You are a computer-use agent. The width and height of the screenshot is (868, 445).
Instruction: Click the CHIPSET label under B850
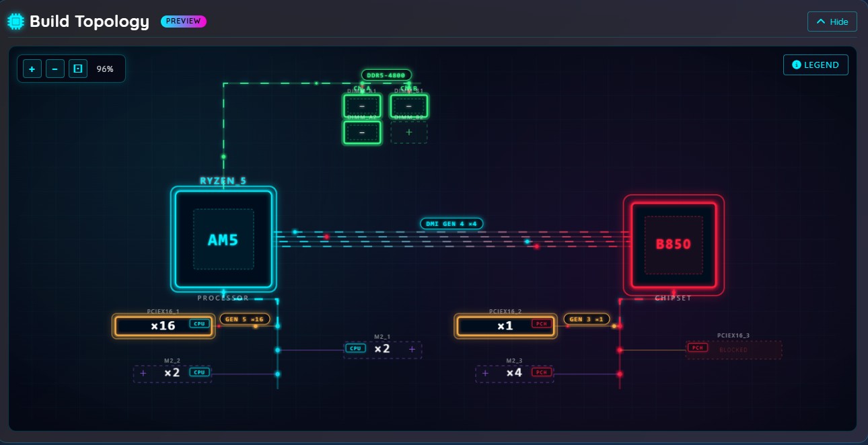pos(674,298)
